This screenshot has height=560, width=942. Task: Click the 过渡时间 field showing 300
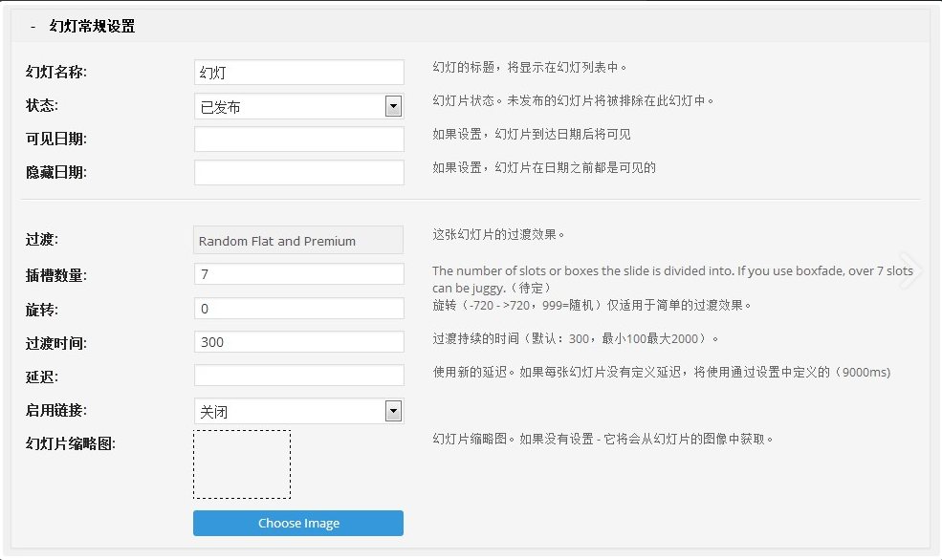(x=298, y=341)
